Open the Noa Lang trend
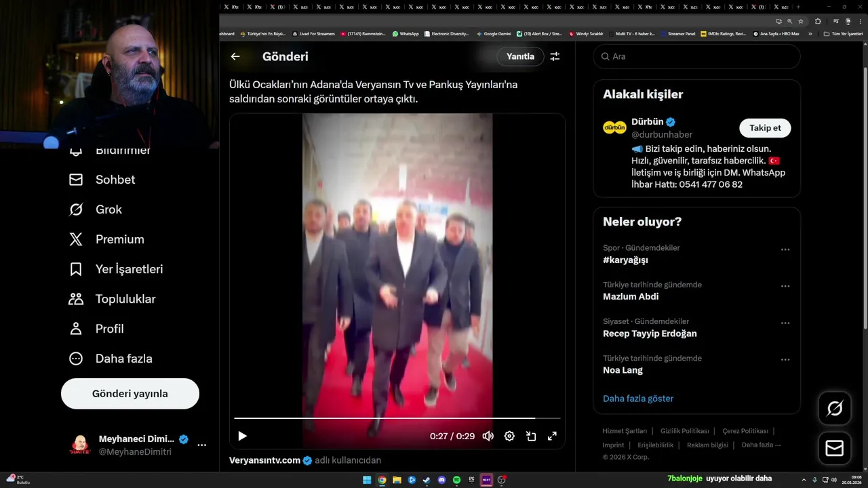 click(x=623, y=370)
